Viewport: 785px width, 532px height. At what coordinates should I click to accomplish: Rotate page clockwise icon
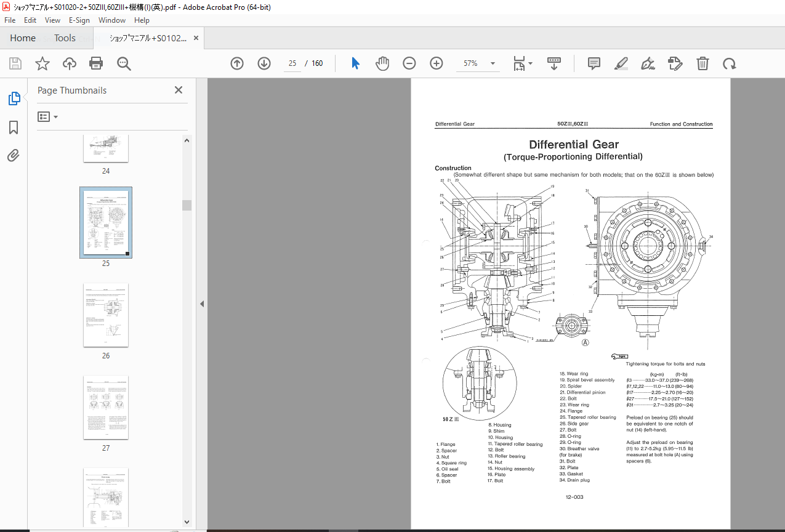click(730, 63)
